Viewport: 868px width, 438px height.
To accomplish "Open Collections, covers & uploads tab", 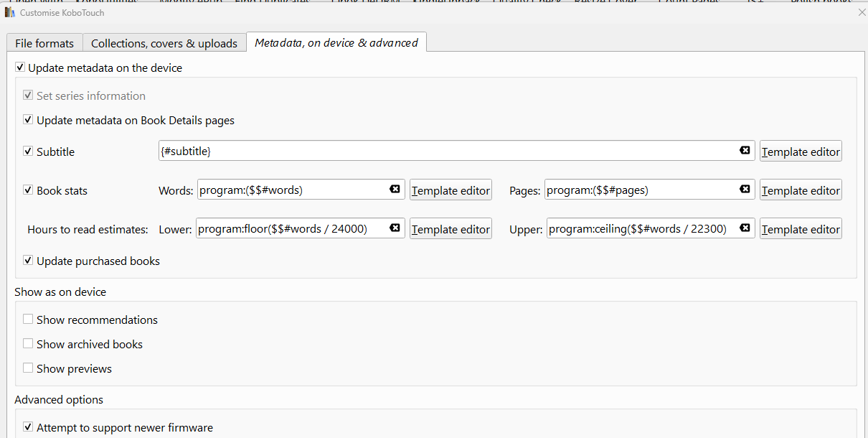I will (164, 43).
